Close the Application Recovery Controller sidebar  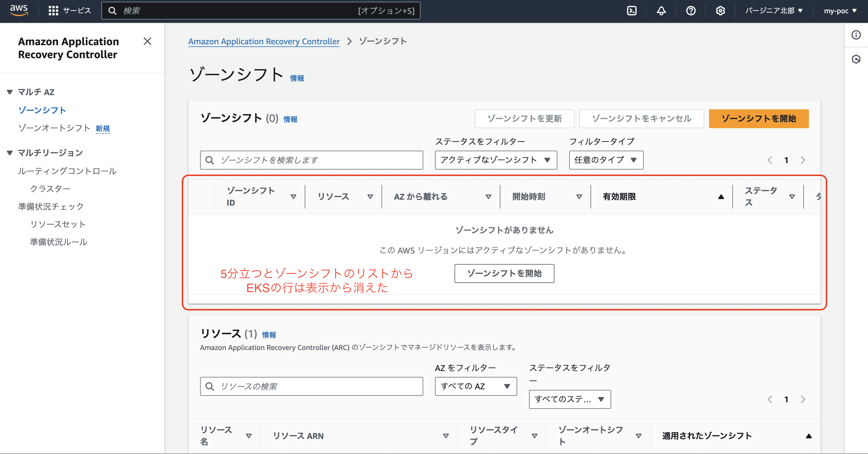point(147,41)
